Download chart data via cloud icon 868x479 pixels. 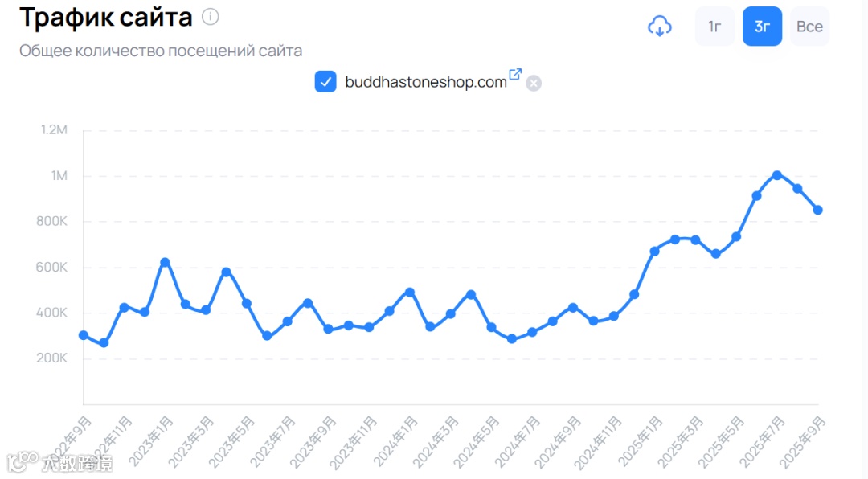point(659,26)
